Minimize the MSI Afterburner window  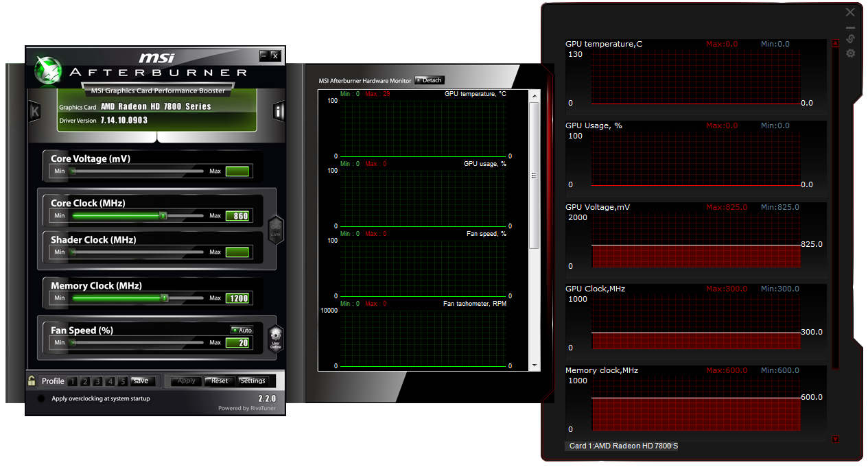pos(264,55)
